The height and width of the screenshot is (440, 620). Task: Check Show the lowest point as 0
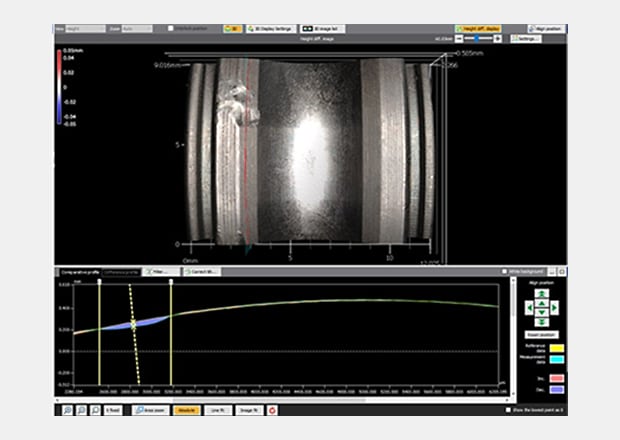tap(509, 410)
